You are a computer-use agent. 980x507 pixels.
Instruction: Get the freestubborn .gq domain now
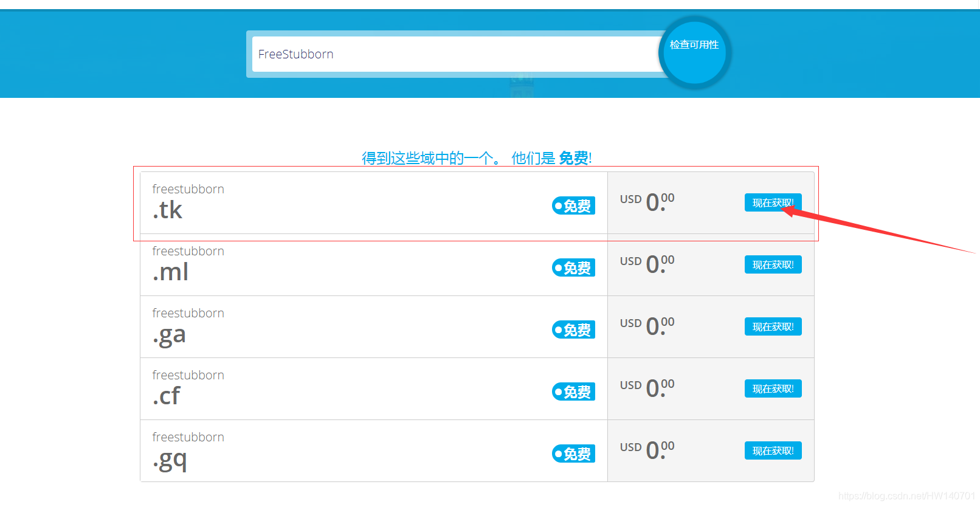(773, 450)
